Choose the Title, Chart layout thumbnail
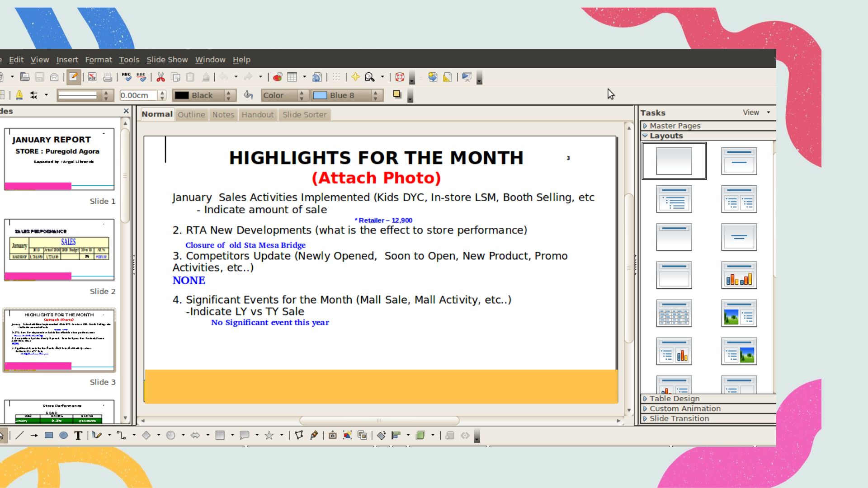 (739, 275)
